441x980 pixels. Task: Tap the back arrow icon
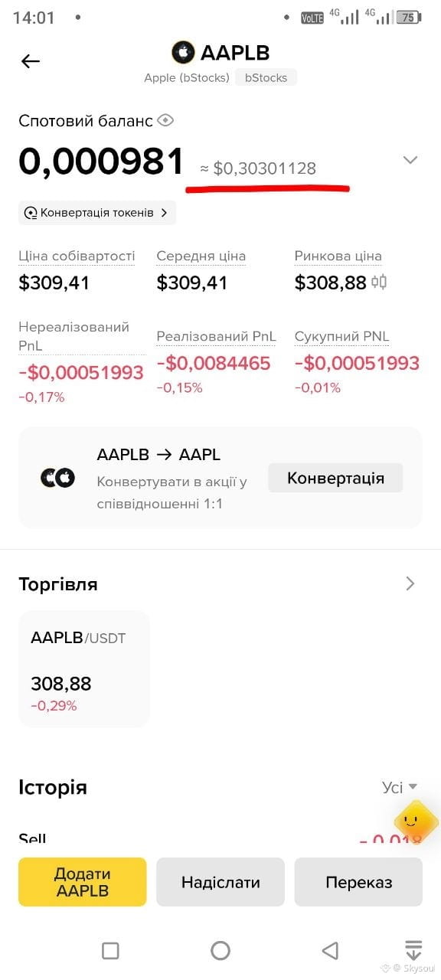coord(31,61)
